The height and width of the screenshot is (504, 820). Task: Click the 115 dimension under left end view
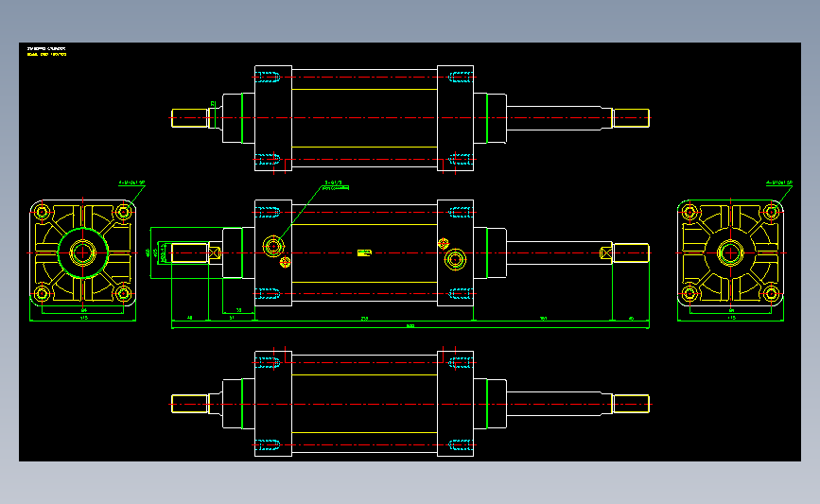[83, 318]
